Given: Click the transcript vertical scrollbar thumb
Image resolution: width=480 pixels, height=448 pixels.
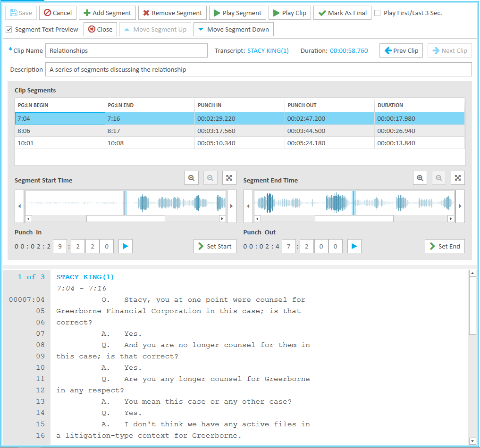Looking at the screenshot, I should point(472,306).
